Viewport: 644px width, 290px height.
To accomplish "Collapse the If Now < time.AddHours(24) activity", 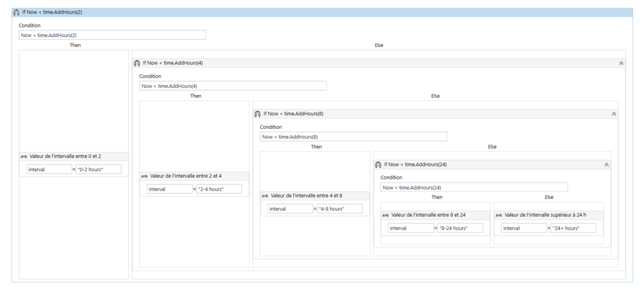I will (607, 164).
